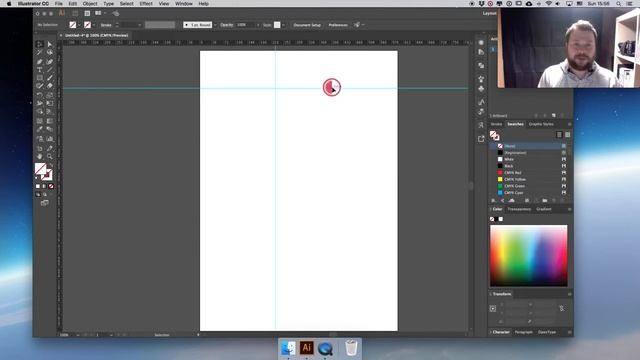Select the Hand tool
Image resolution: width=640 pixels, height=360 pixels.
tap(40, 156)
